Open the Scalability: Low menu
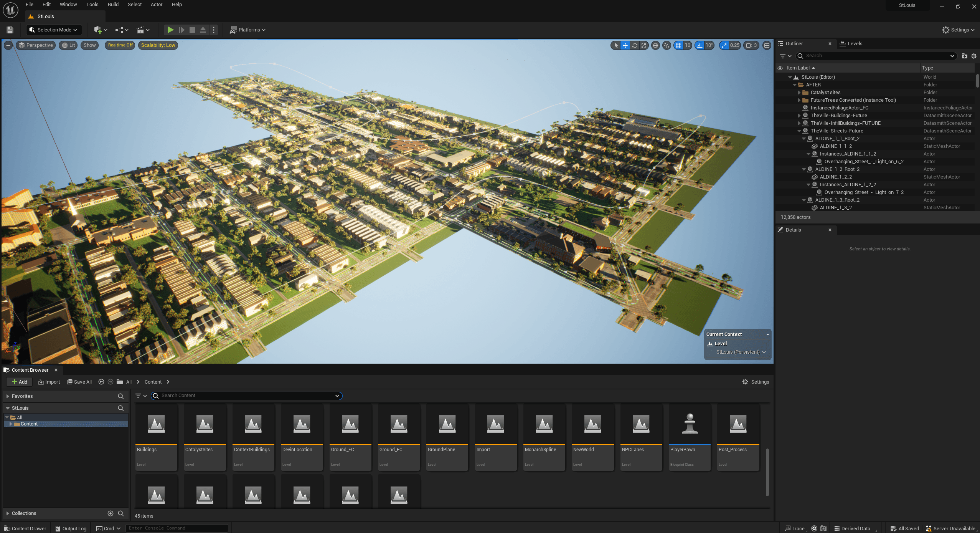The image size is (980, 533). coord(158,45)
